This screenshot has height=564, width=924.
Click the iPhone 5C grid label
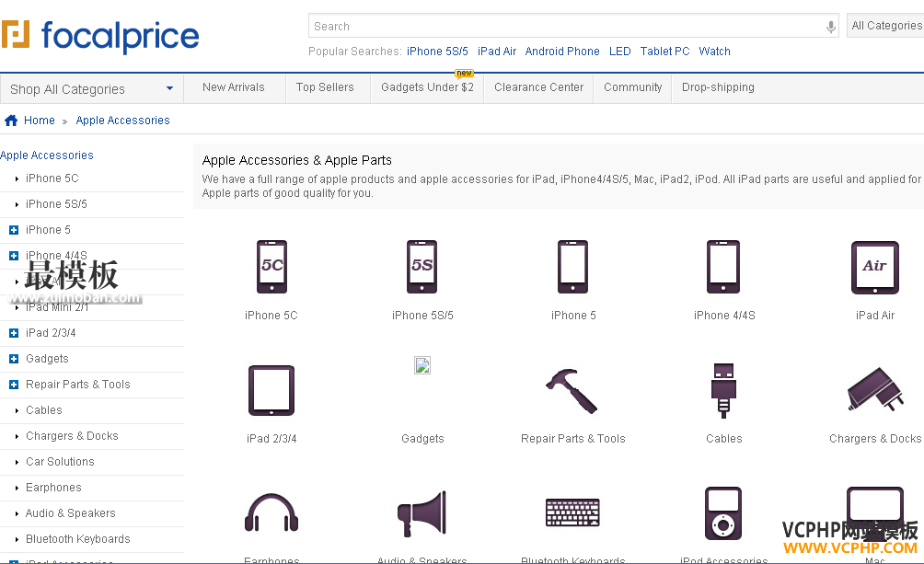(x=271, y=316)
